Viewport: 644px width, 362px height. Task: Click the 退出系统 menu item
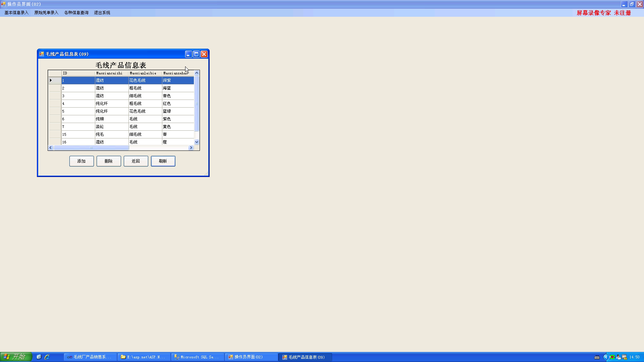[102, 13]
